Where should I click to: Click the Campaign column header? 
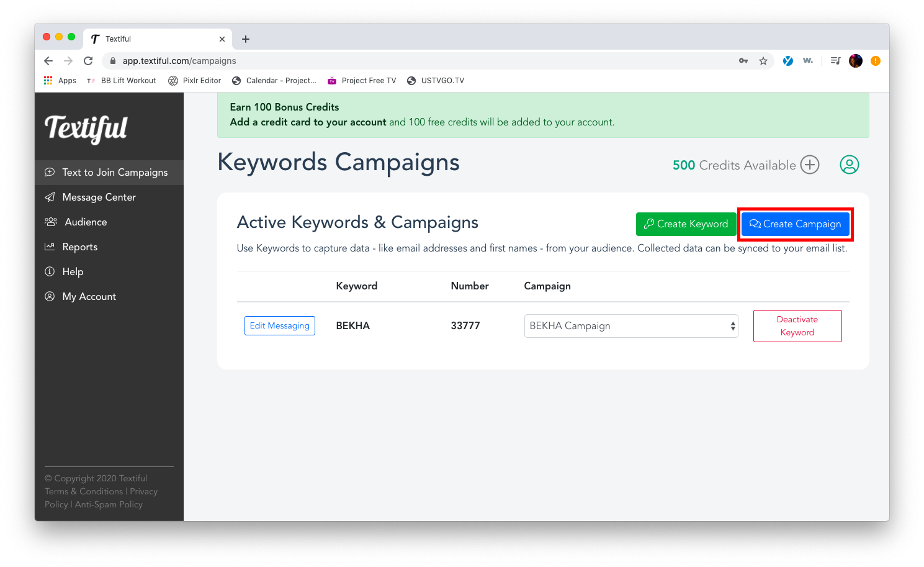(x=547, y=286)
